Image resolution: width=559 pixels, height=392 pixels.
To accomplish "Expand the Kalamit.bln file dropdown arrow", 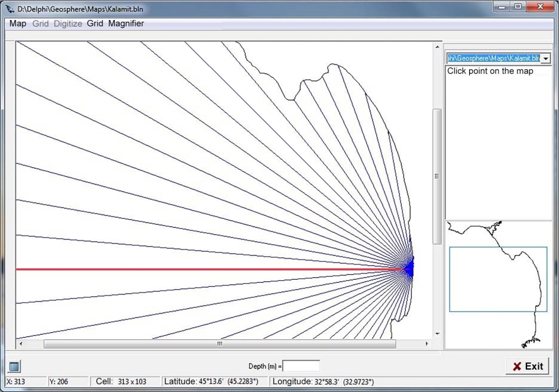I will [x=545, y=59].
